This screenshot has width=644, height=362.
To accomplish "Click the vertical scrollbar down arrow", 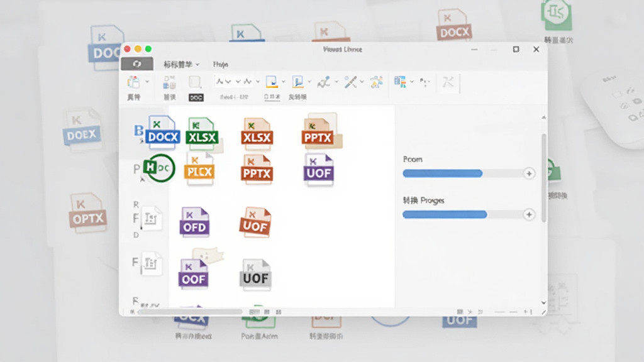I will pos(543,303).
